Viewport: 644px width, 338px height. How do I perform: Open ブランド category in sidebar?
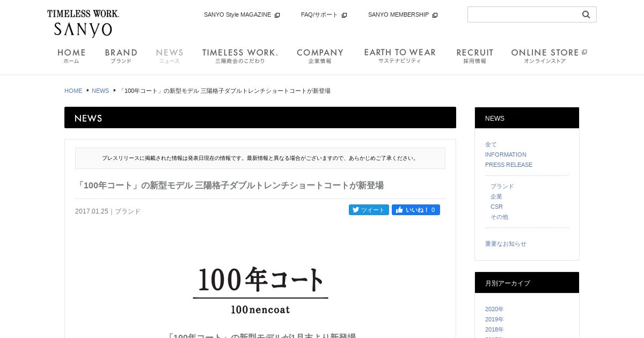tap(502, 186)
